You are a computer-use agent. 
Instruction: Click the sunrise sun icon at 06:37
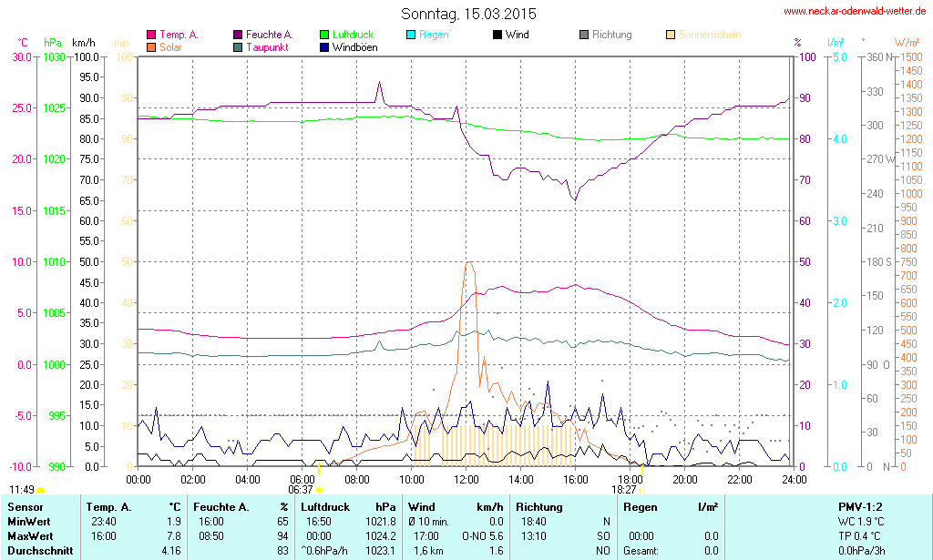click(x=319, y=490)
